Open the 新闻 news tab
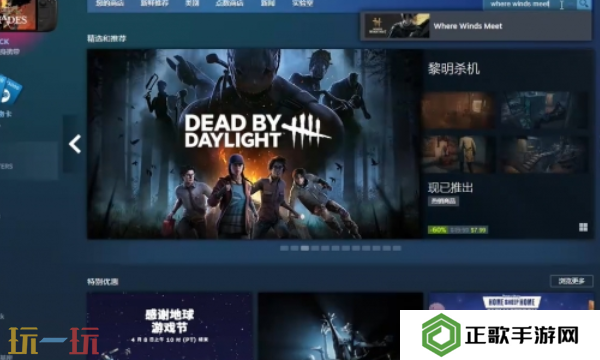This screenshot has height=360, width=600. pos(268,3)
